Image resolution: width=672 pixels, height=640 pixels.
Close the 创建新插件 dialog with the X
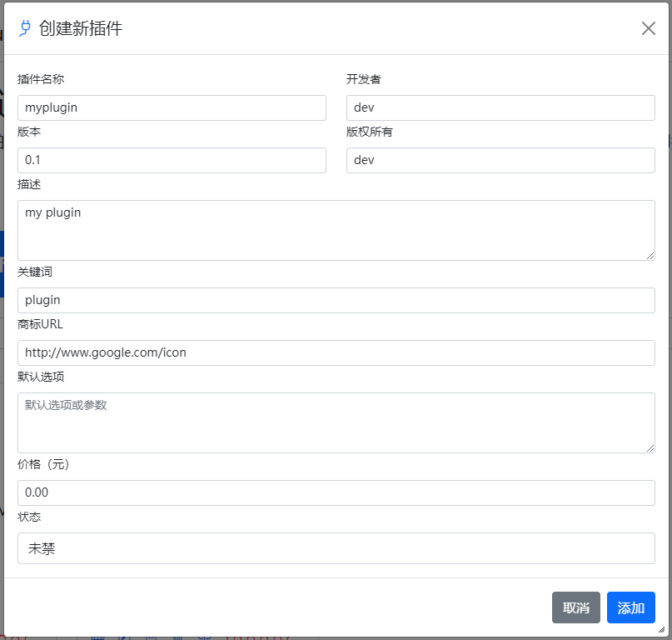648,27
